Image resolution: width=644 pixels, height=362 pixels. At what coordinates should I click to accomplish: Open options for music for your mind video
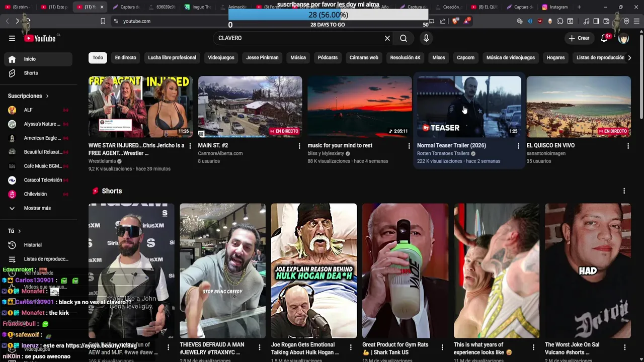point(409,146)
